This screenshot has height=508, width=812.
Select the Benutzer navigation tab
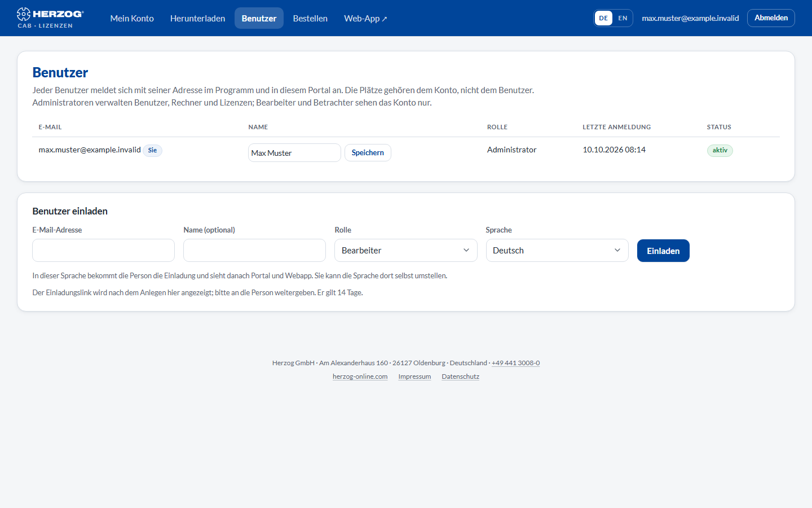point(259,18)
